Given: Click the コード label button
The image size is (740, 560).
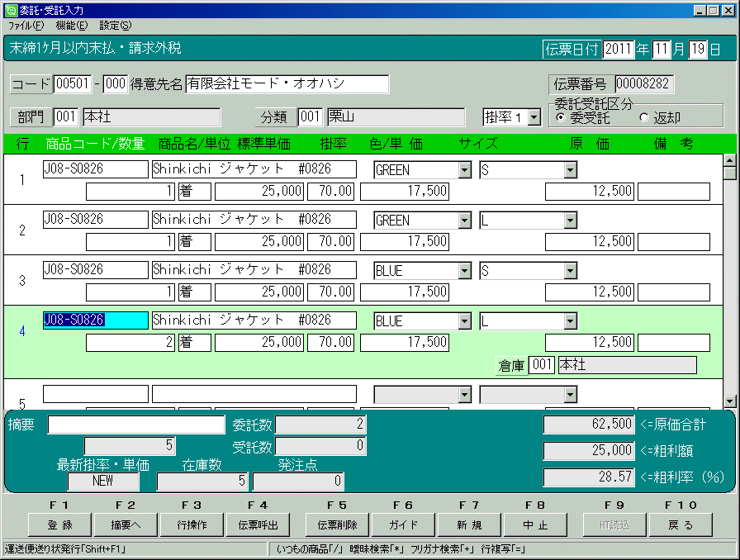Looking at the screenshot, I should pos(31,84).
